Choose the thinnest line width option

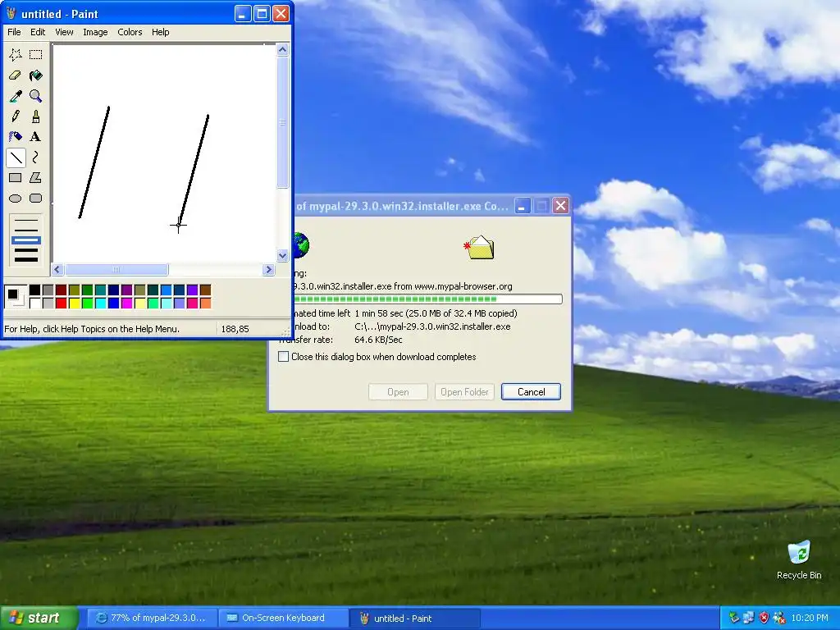(26, 220)
